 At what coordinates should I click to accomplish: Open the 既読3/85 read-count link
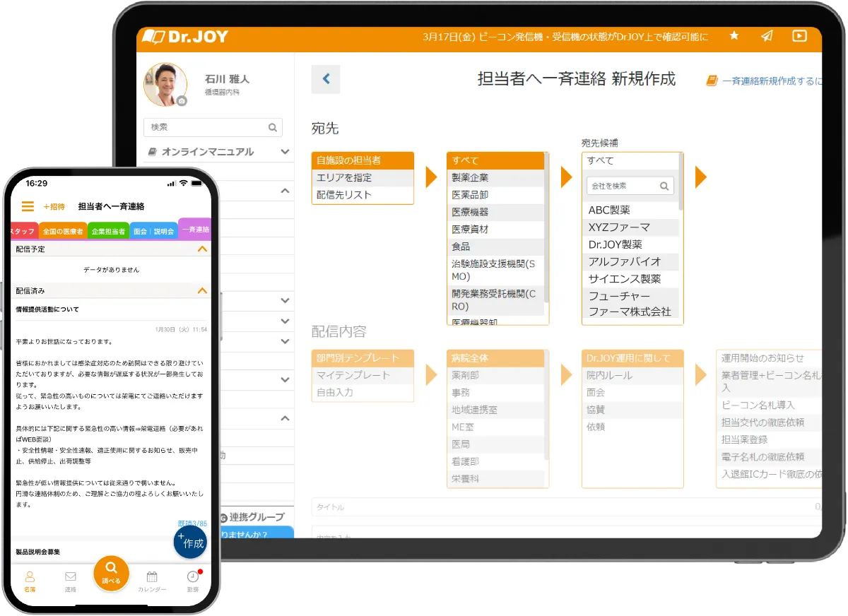point(192,523)
